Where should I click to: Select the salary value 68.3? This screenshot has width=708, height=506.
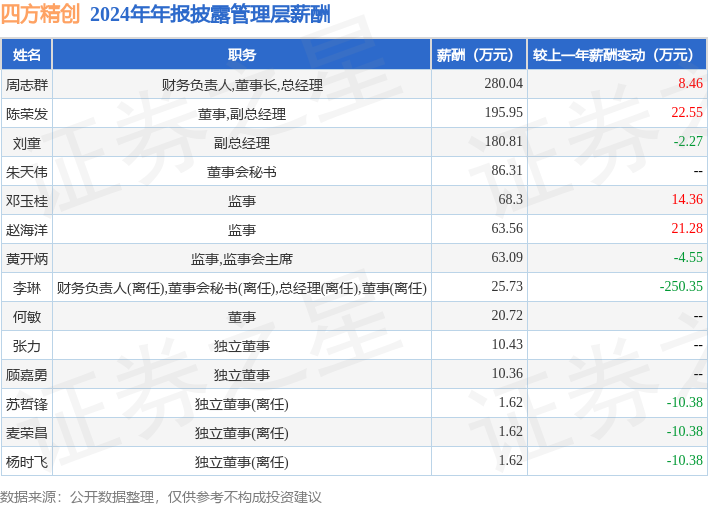[510, 199]
